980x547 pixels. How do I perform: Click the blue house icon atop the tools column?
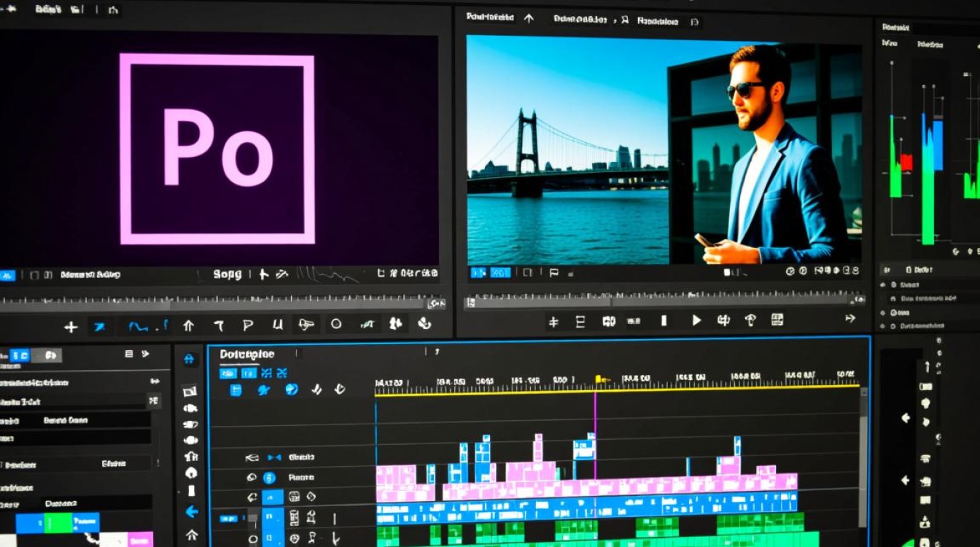click(189, 360)
